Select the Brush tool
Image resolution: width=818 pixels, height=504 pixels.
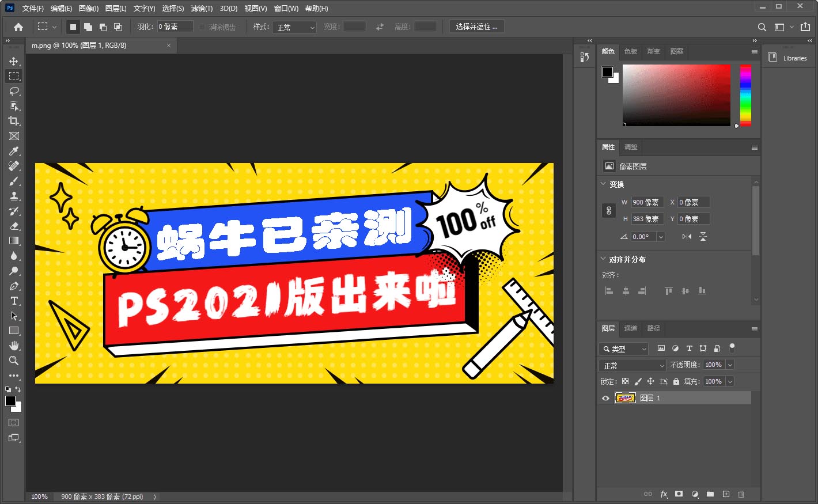point(14,181)
